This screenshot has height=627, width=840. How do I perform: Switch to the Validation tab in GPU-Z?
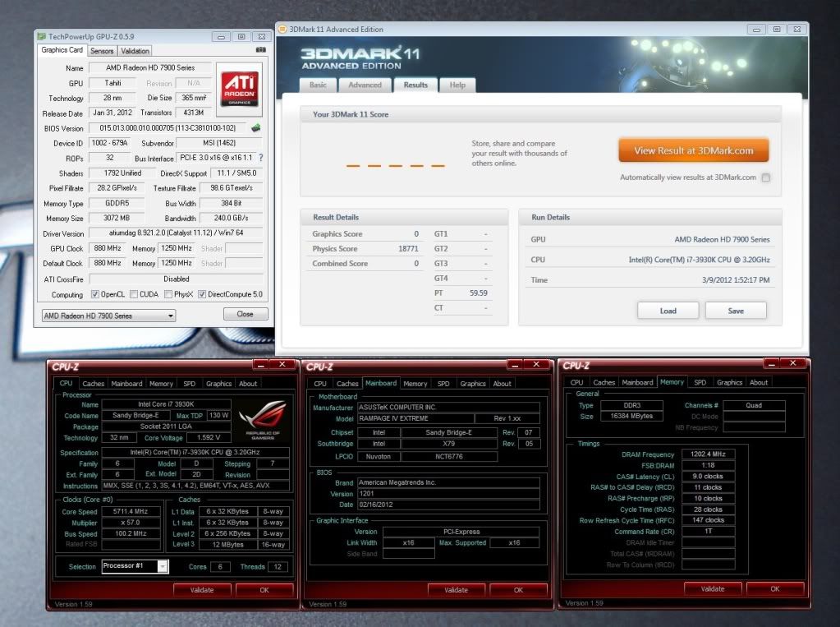(x=135, y=51)
